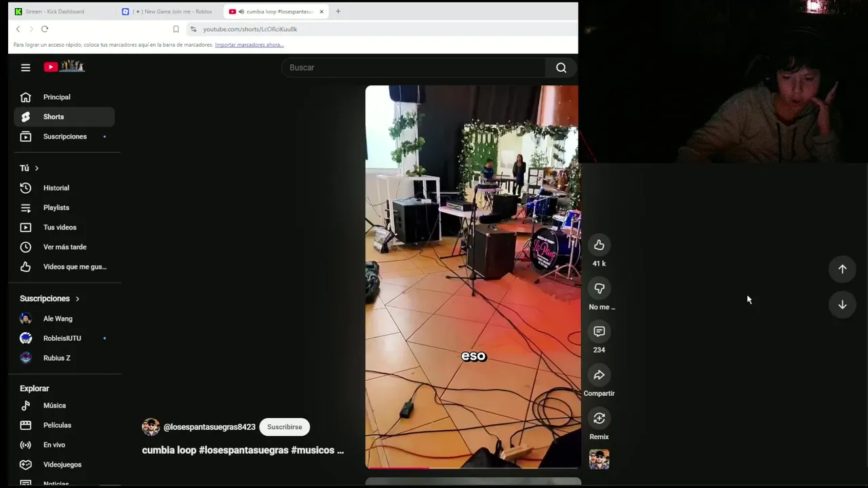
Task: Click Importar marcadores ahora link
Action: [x=249, y=45]
